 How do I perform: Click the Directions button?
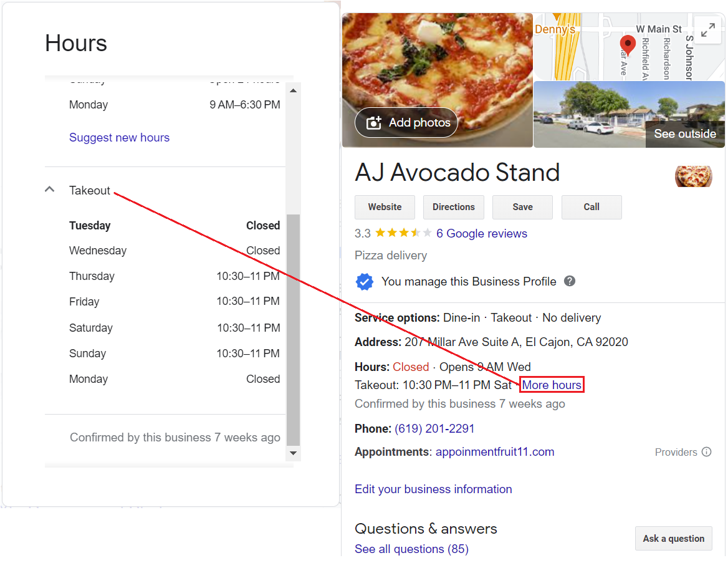[453, 206]
